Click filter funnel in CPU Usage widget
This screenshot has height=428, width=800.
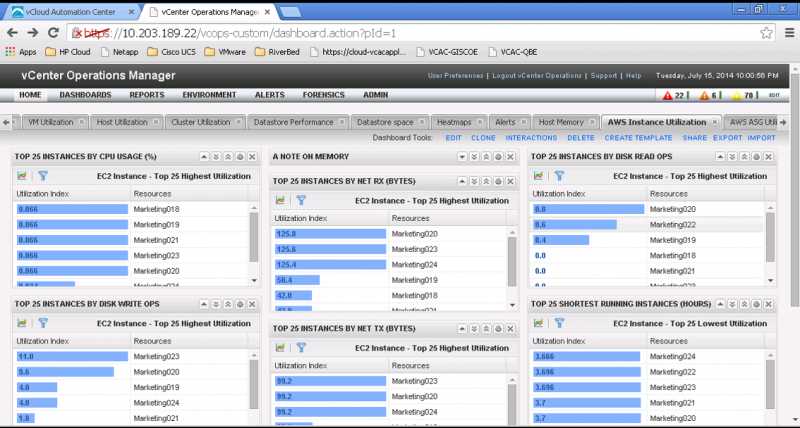click(43, 176)
